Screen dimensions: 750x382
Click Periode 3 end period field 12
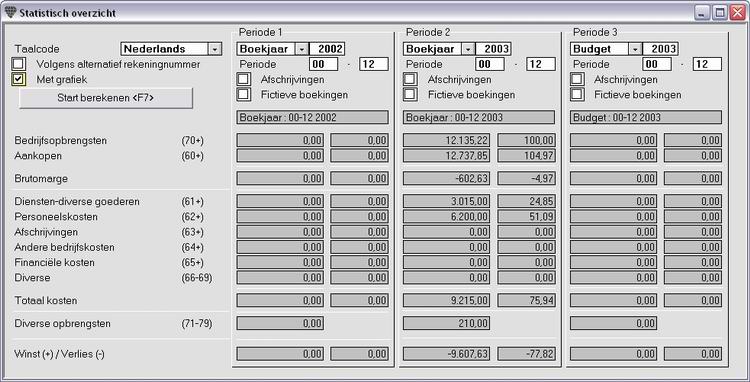click(707, 64)
